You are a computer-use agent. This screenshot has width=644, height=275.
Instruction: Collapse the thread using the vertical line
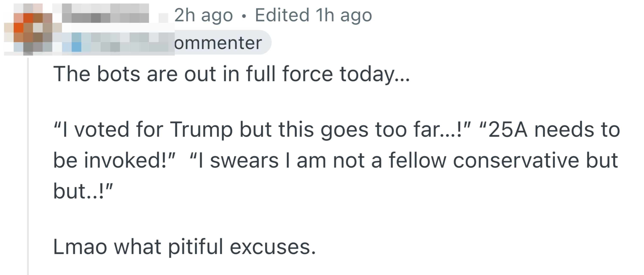pyautogui.click(x=28, y=165)
